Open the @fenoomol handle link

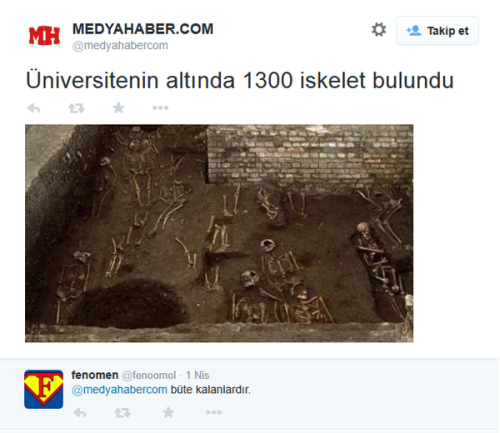click(x=149, y=375)
